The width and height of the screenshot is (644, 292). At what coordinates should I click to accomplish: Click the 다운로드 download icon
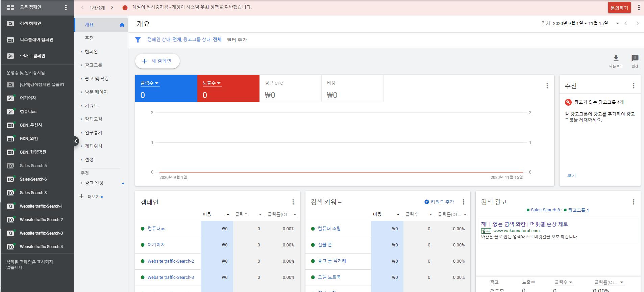pos(616,58)
